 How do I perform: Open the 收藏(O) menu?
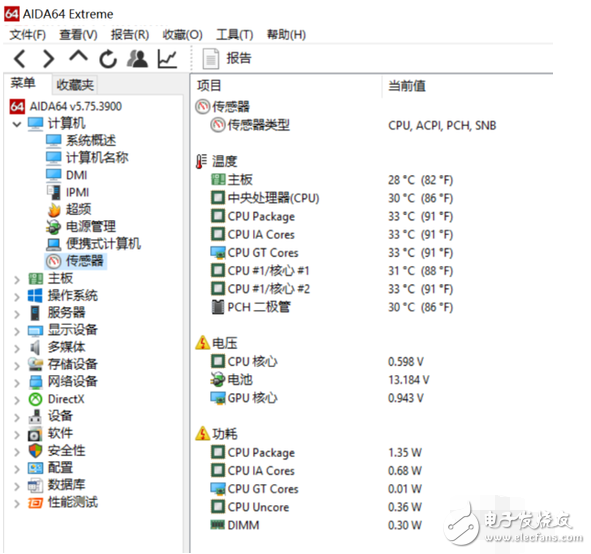tap(182, 35)
